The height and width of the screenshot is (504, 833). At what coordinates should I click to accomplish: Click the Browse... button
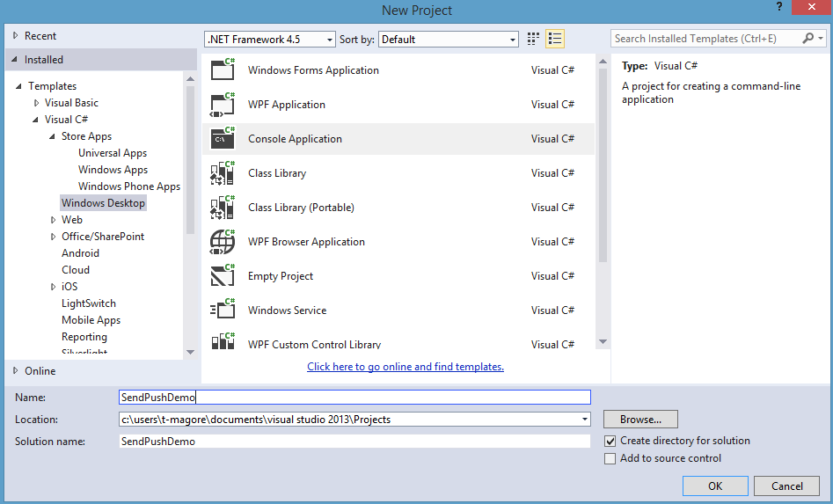(640, 419)
